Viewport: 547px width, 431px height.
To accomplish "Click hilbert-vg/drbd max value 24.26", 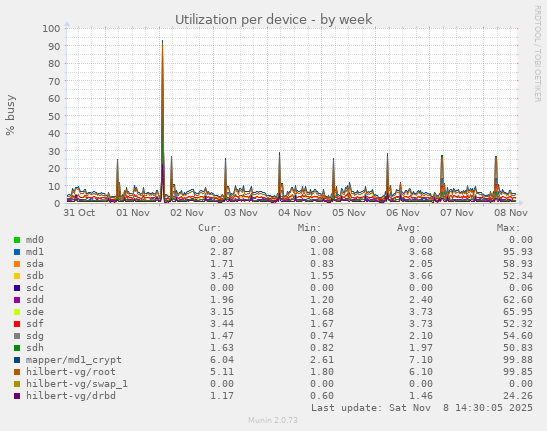I will click(x=518, y=396).
